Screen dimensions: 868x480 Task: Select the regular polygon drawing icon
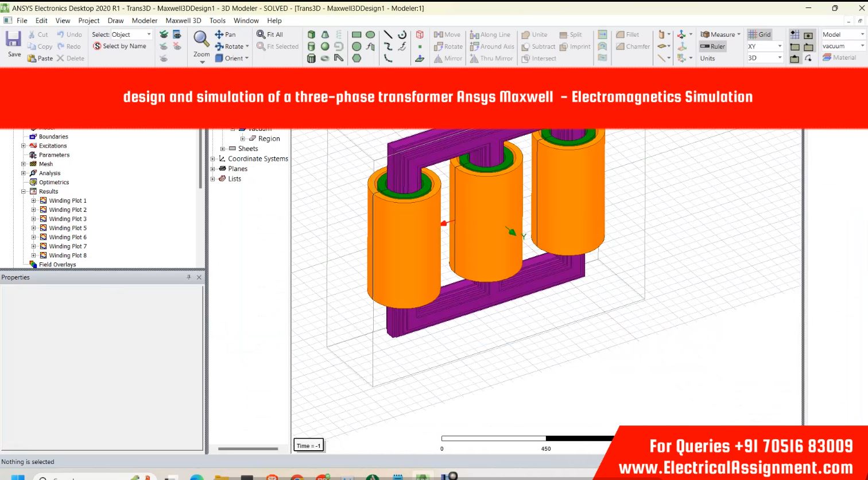pos(356,58)
